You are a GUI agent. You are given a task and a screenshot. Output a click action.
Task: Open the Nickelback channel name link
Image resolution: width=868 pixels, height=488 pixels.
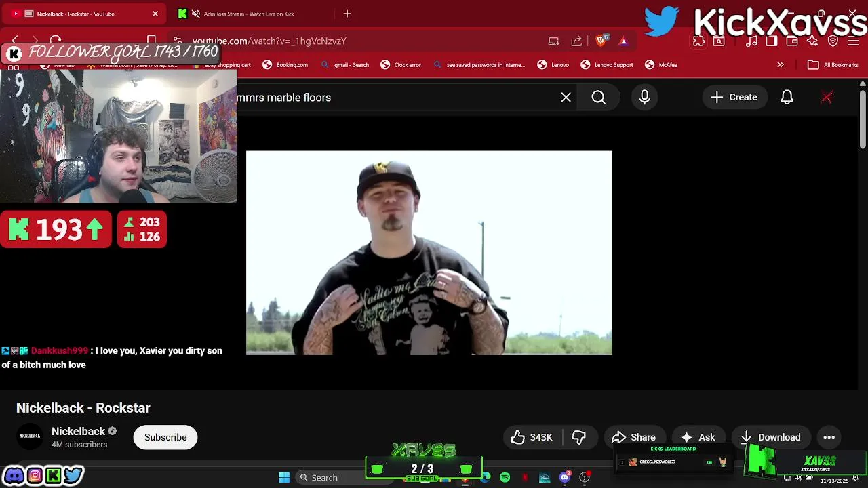(x=78, y=431)
